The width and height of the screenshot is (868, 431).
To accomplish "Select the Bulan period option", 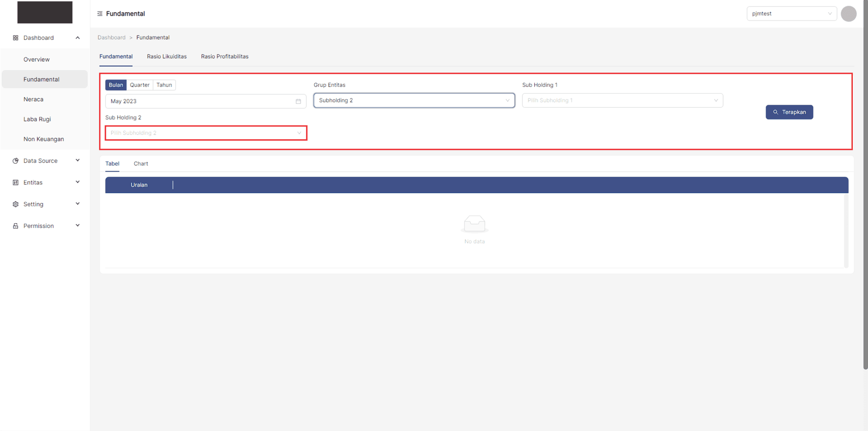I will 116,85.
